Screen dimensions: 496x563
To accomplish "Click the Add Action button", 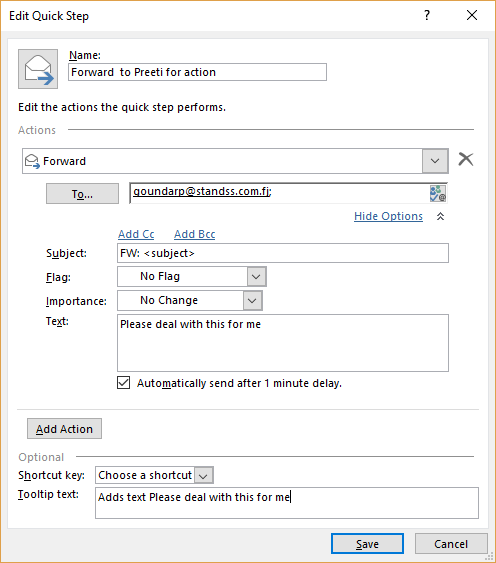I will click(x=64, y=429).
